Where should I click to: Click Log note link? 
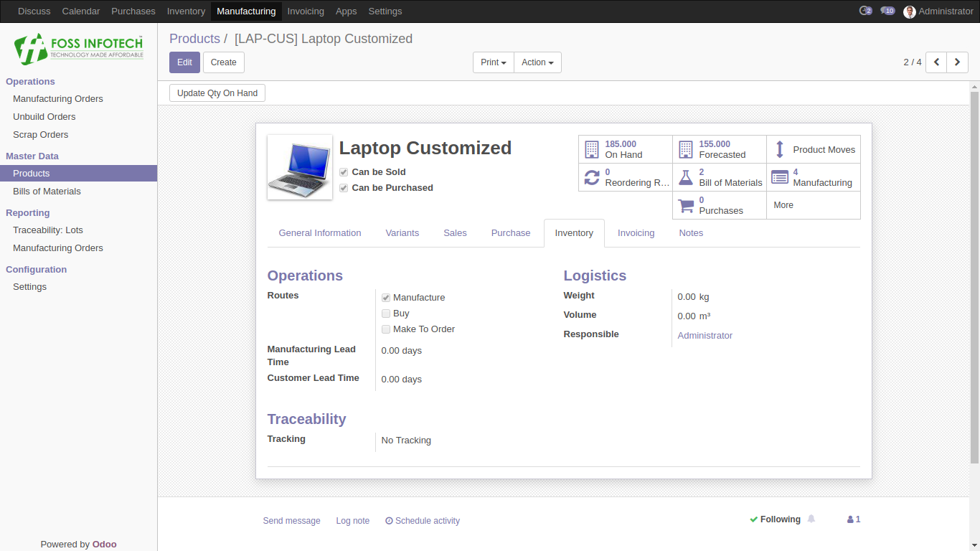click(x=353, y=521)
